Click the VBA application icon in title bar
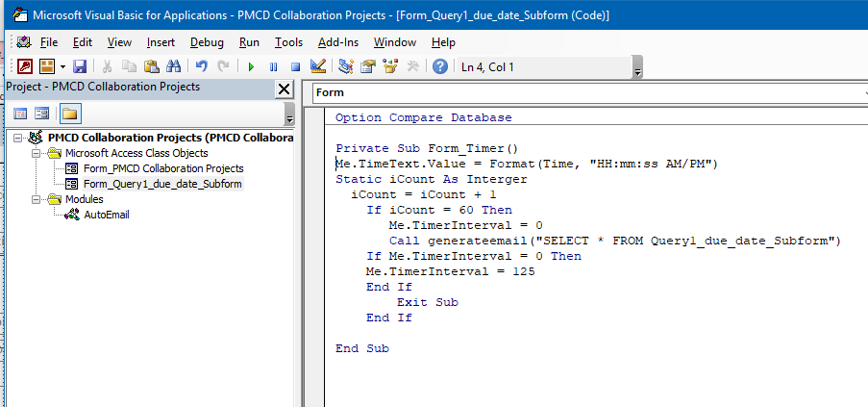 pyautogui.click(x=20, y=14)
